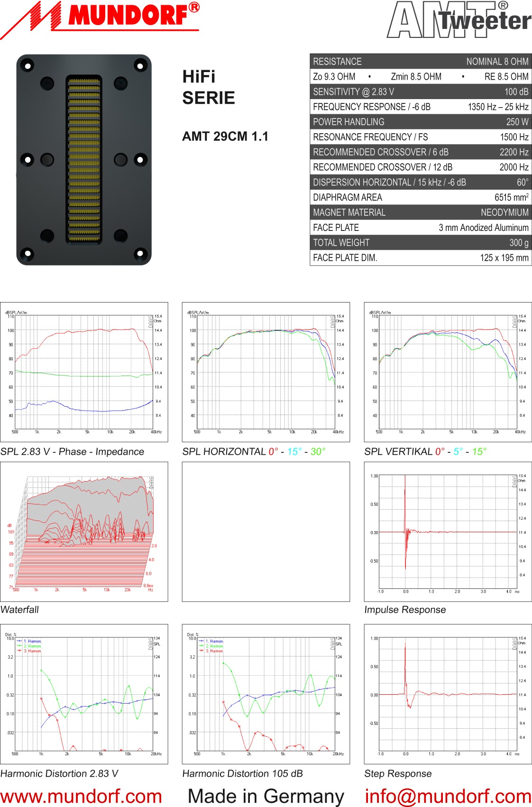The width and height of the screenshot is (532, 807).
Task: Click the TOTAL WEIGHT row
Action: [421, 243]
